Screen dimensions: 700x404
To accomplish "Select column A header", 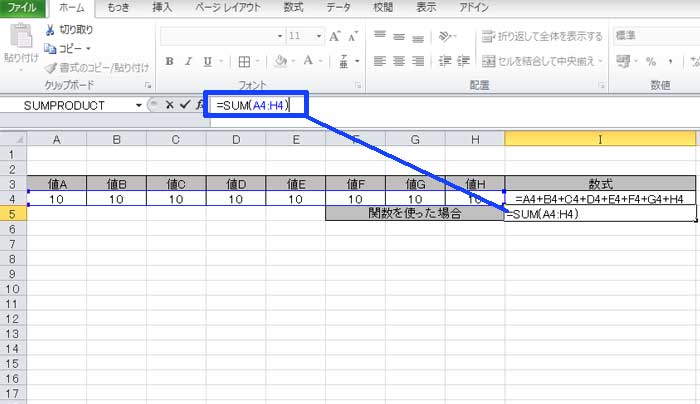I will [x=57, y=139].
